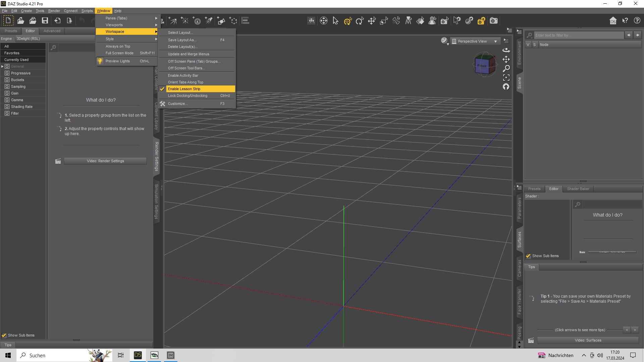Click the next tip arrow button
Screen dimensions: 644x362
click(635, 330)
